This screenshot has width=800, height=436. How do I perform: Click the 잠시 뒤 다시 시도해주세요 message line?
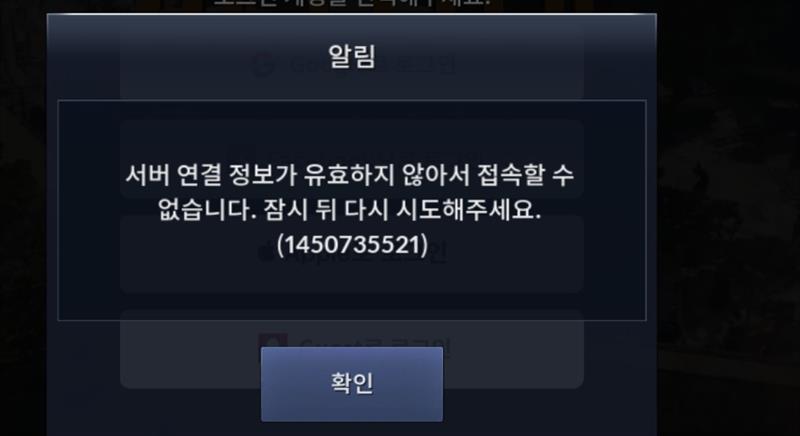pyautogui.click(x=349, y=210)
